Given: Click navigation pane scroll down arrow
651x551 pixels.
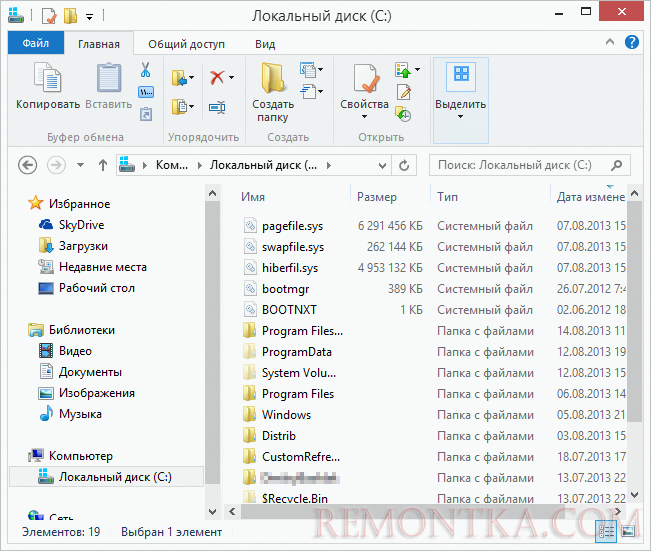Looking at the screenshot, I should [212, 512].
